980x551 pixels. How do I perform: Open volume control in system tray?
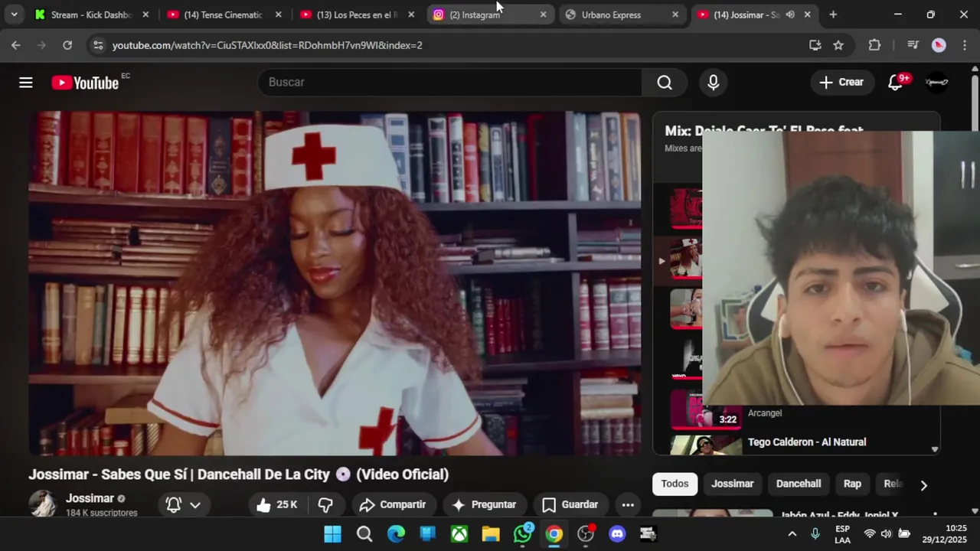[x=886, y=534]
